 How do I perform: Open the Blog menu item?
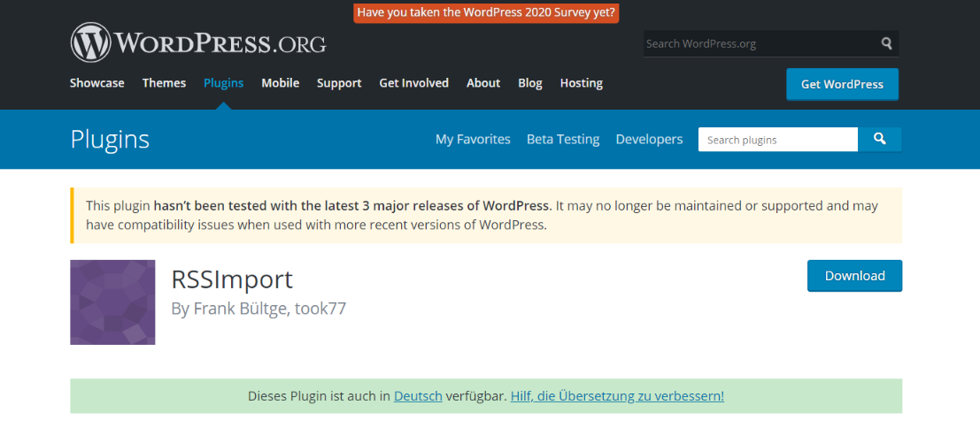click(530, 83)
